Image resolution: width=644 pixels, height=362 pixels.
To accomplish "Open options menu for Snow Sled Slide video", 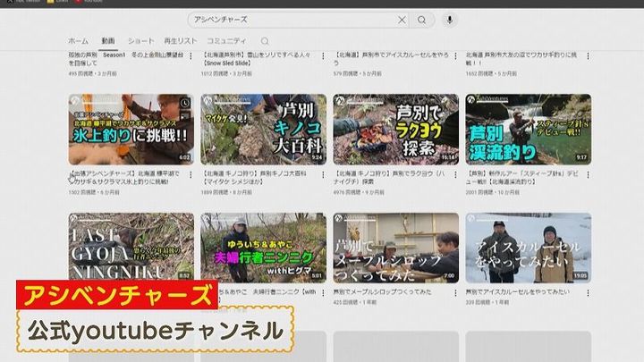I will 323,55.
